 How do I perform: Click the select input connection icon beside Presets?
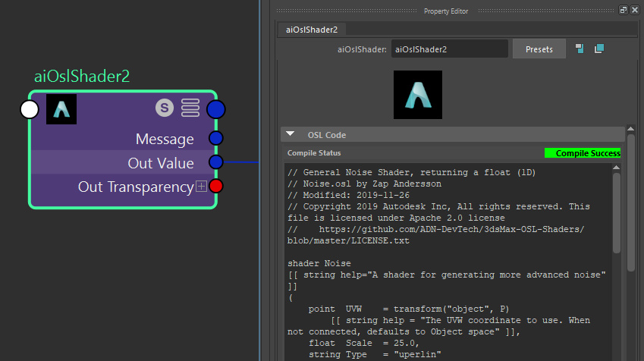click(580, 49)
